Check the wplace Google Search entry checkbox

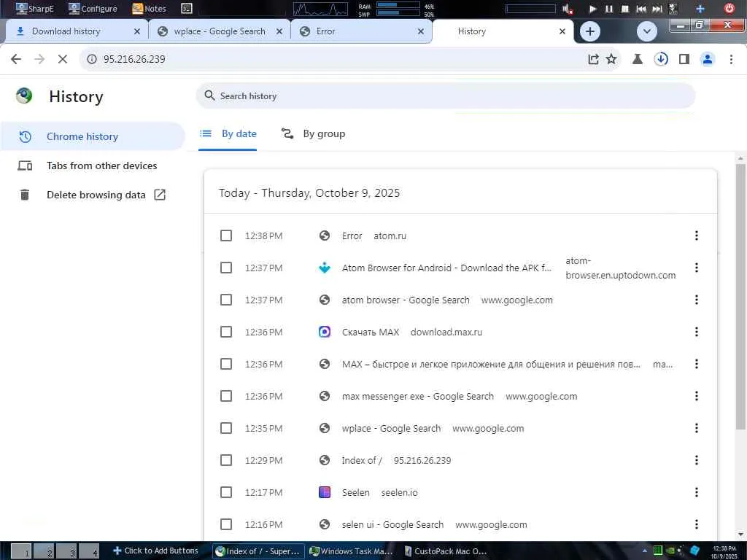coord(226,428)
